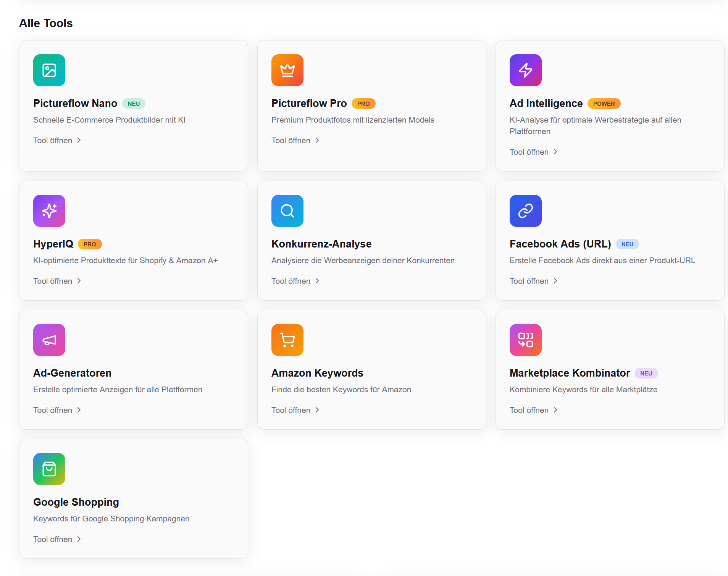
Task: Click the Ad-Generatoren megaphone icon
Action: point(49,340)
